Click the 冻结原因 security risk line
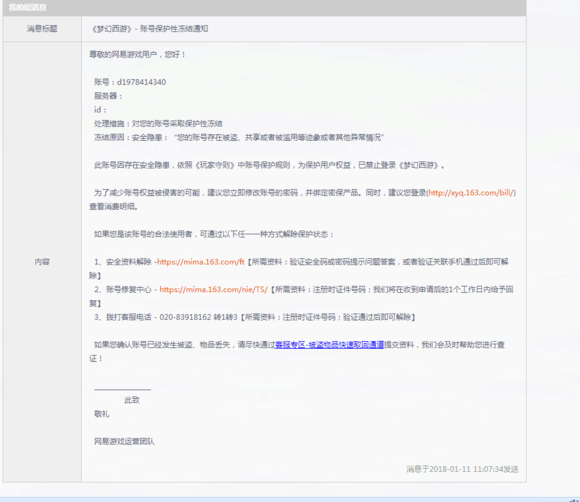The width and height of the screenshot is (580, 502). (239, 137)
